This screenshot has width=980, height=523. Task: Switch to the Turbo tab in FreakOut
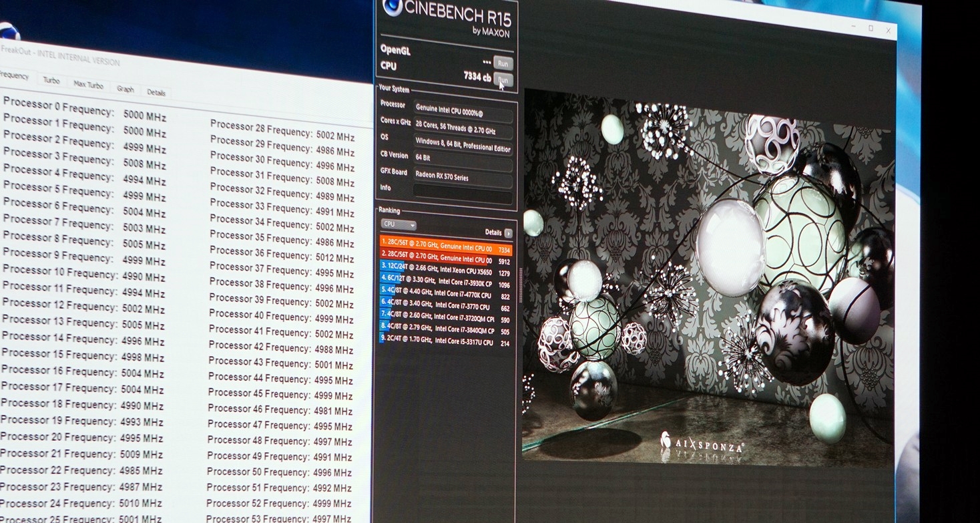pos(51,80)
